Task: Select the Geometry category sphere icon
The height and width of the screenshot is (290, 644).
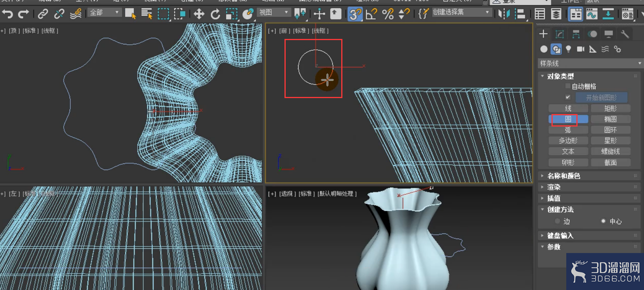Action: pyautogui.click(x=544, y=49)
